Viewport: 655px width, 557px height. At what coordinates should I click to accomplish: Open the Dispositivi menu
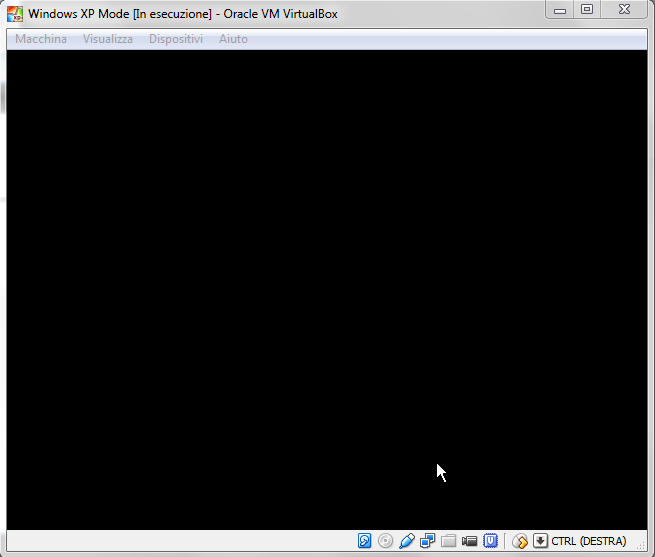(x=176, y=39)
